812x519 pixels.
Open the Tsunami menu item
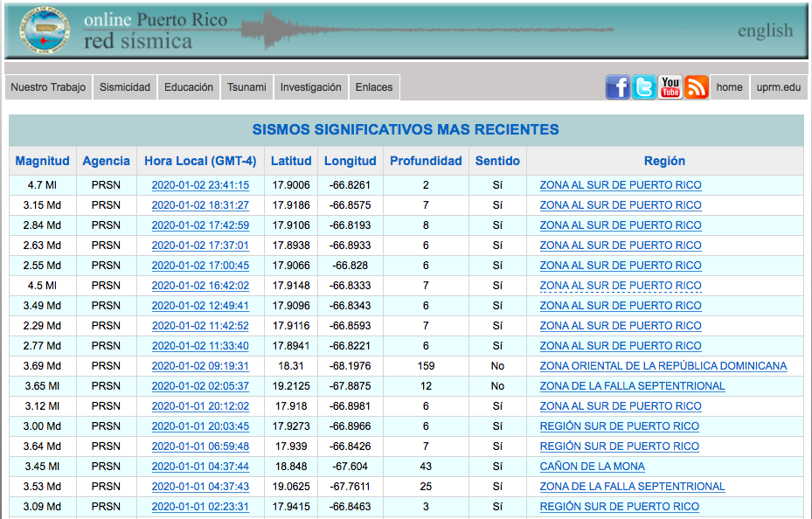[x=246, y=87]
